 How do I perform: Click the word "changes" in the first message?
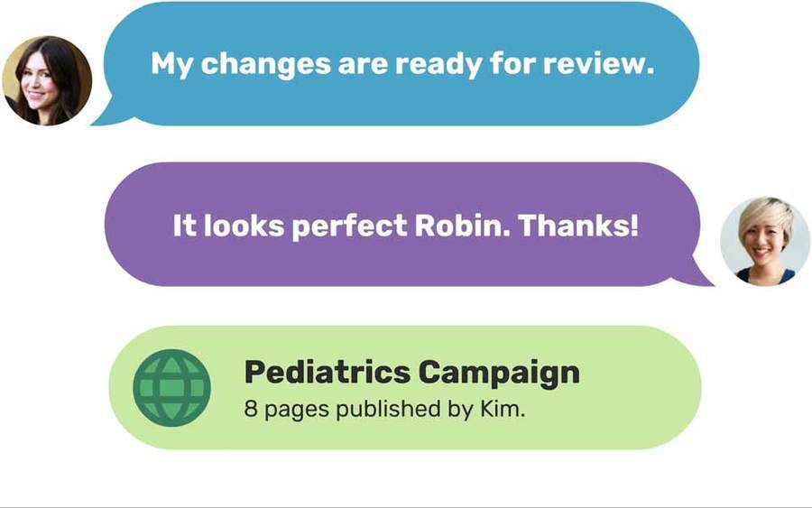(265, 66)
